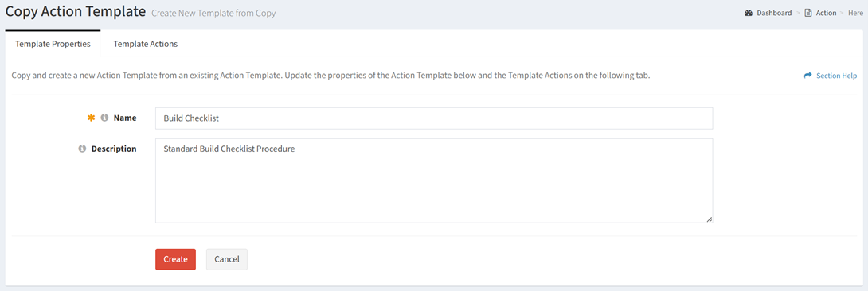Click the Action document icon in breadcrumb
This screenshot has height=291, width=868.
coord(808,13)
